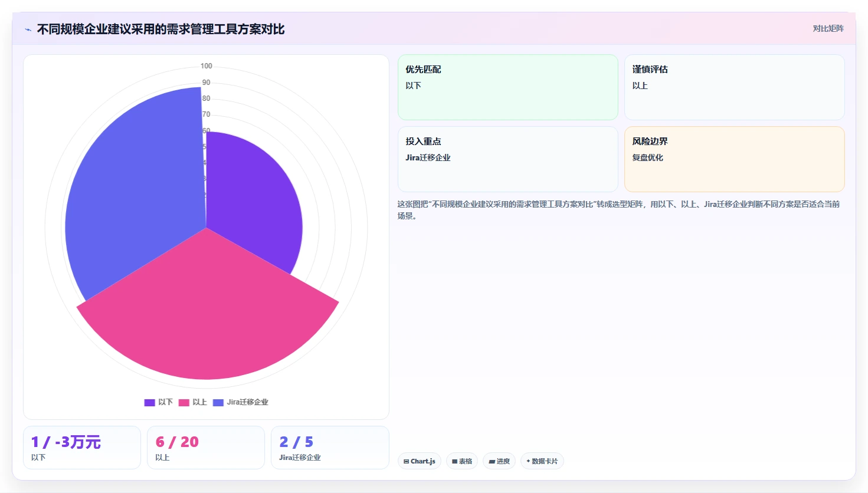Screen dimensions: 868x493
Task: Click the 数据卡片 tag chip
Action: (x=542, y=461)
